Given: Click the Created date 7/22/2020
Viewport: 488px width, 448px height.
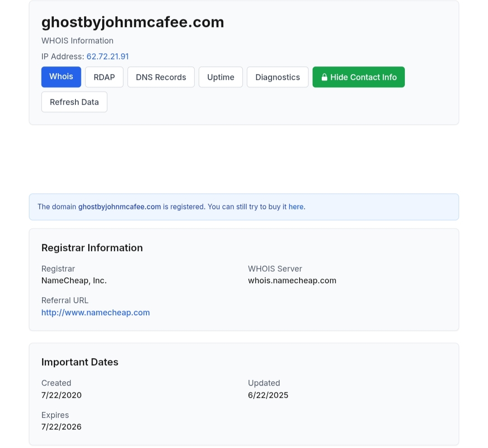Looking at the screenshot, I should (x=61, y=395).
